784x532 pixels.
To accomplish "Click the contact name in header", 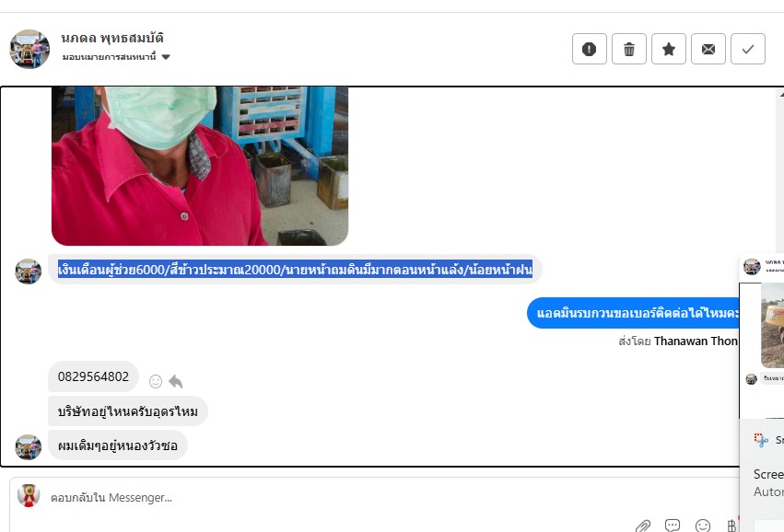I will pyautogui.click(x=112, y=38).
